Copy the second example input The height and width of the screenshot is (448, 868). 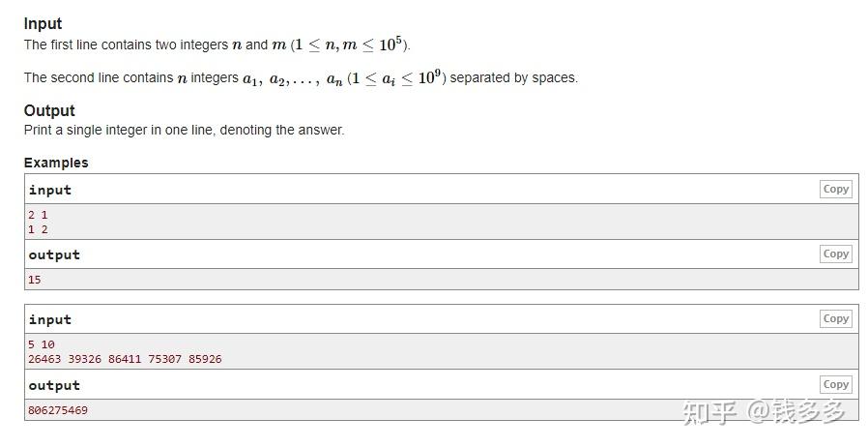(835, 319)
